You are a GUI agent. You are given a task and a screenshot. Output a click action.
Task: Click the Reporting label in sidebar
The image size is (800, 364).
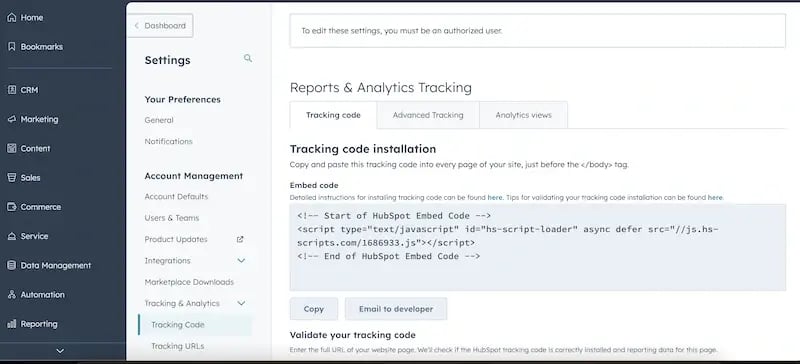(39, 324)
